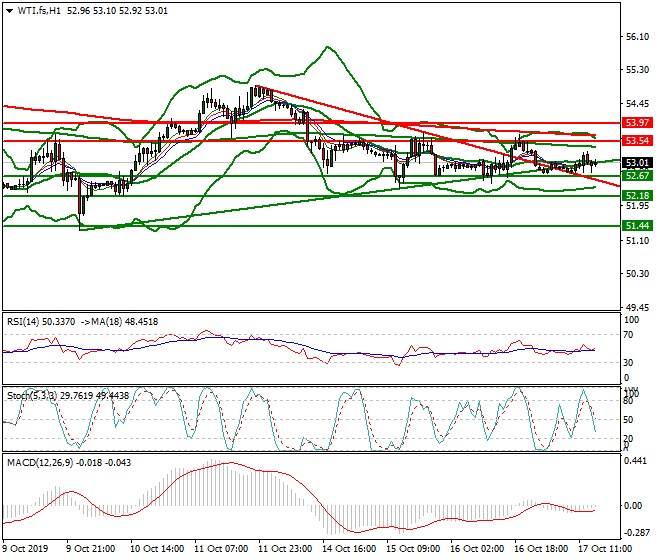Image resolution: width=660 pixels, height=560 pixels.
Task: Select the WTI.fs,H1 symbol title text
Action: coord(39,11)
